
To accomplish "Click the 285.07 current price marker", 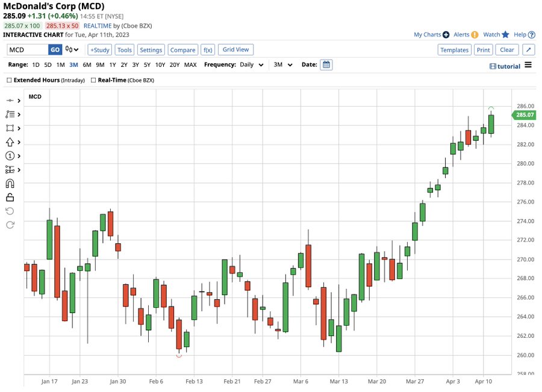I will (524, 115).
